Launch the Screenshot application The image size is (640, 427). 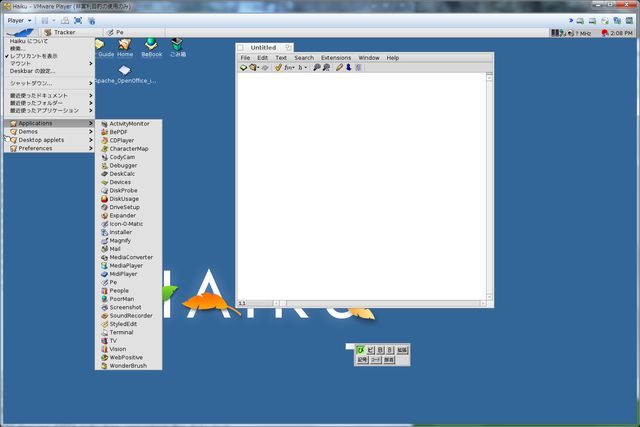click(129, 307)
